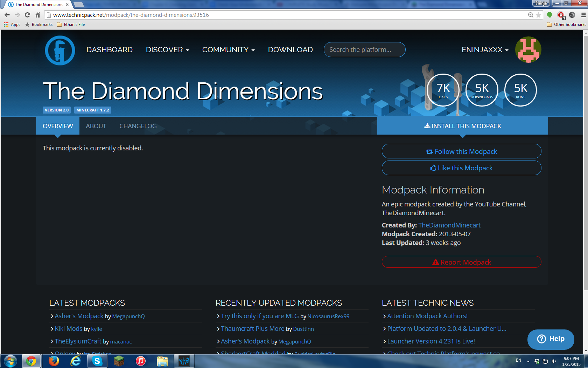Open iTunes from the taskbar
588x368 pixels.
[x=141, y=361]
